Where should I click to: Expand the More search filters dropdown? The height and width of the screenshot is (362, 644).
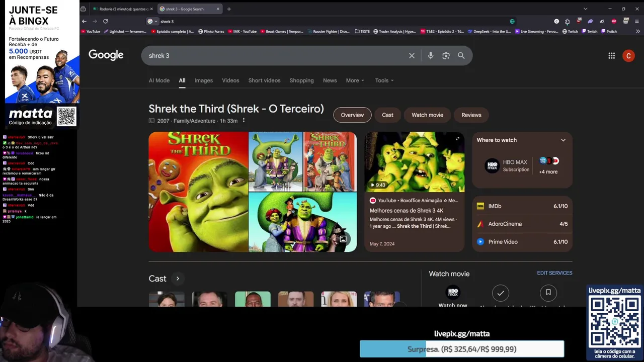coord(355,80)
